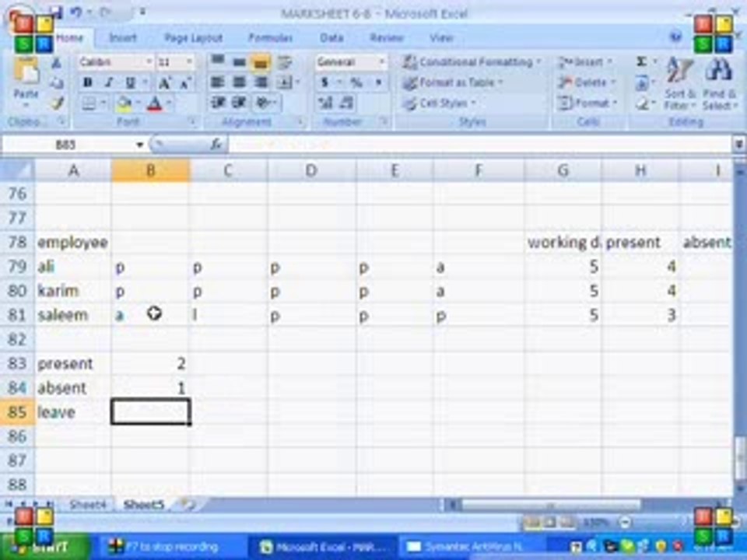This screenshot has height=560, width=747.
Task: Open Find & Select menu
Action: click(719, 84)
